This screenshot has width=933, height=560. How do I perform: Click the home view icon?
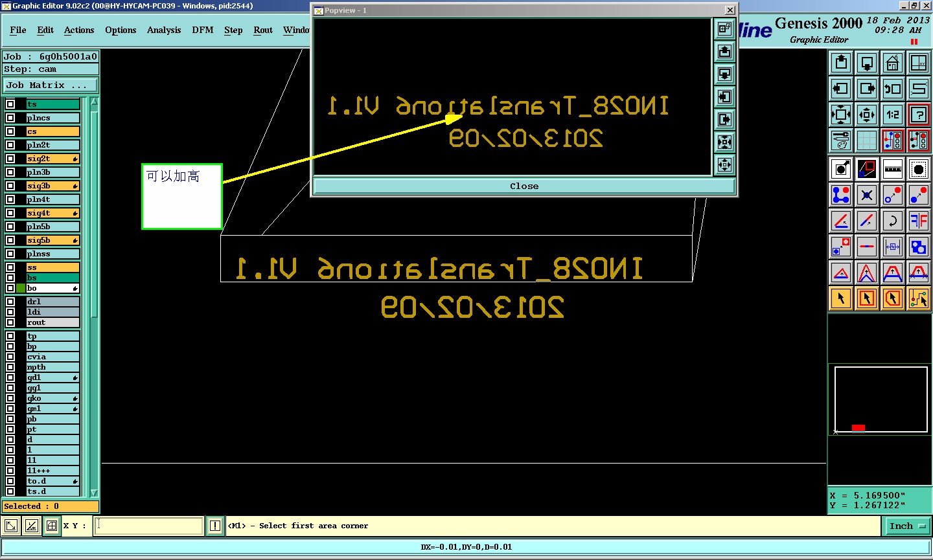coord(893,63)
